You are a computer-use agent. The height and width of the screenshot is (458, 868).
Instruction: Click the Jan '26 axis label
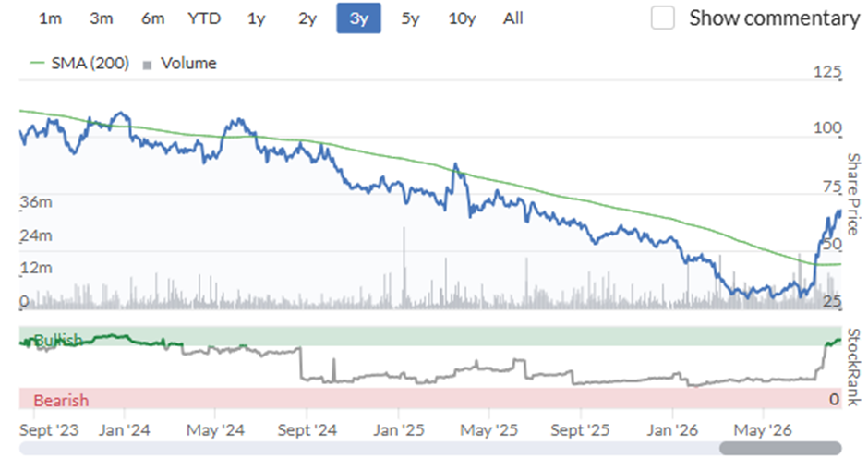tap(672, 430)
